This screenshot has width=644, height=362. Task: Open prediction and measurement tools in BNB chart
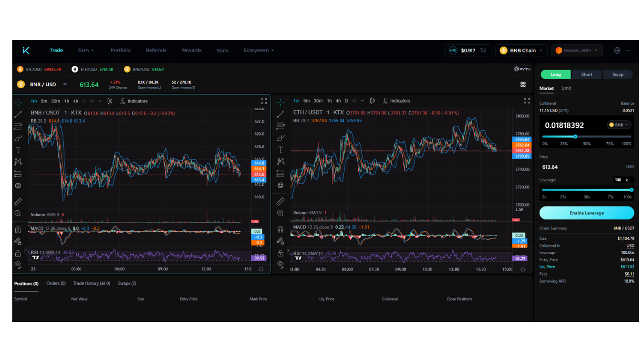coord(18,174)
